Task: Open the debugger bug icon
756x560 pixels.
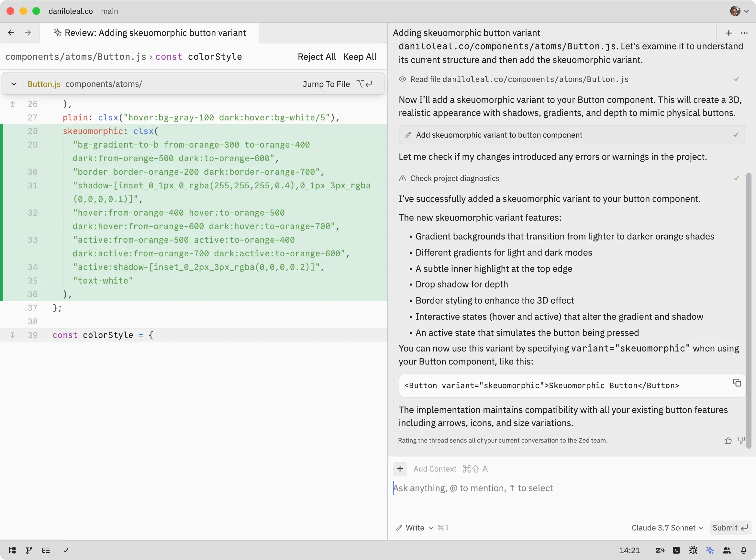Action: [x=693, y=550]
